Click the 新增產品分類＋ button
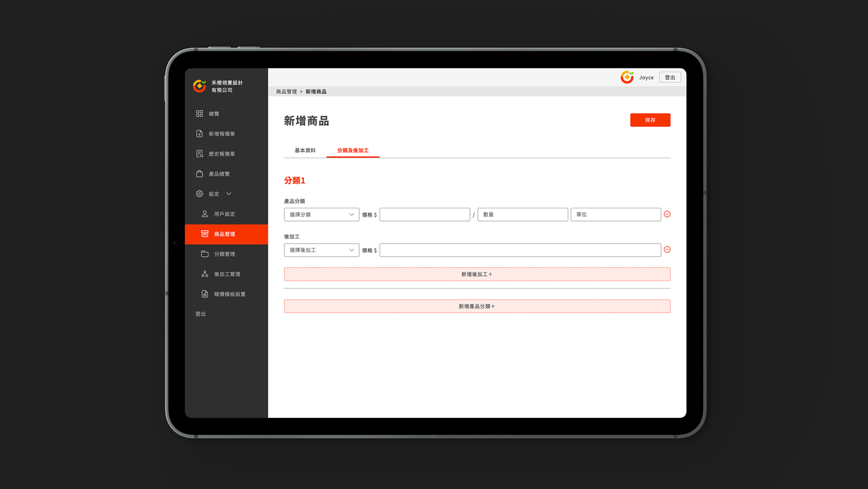The width and height of the screenshot is (868, 489). tap(477, 306)
